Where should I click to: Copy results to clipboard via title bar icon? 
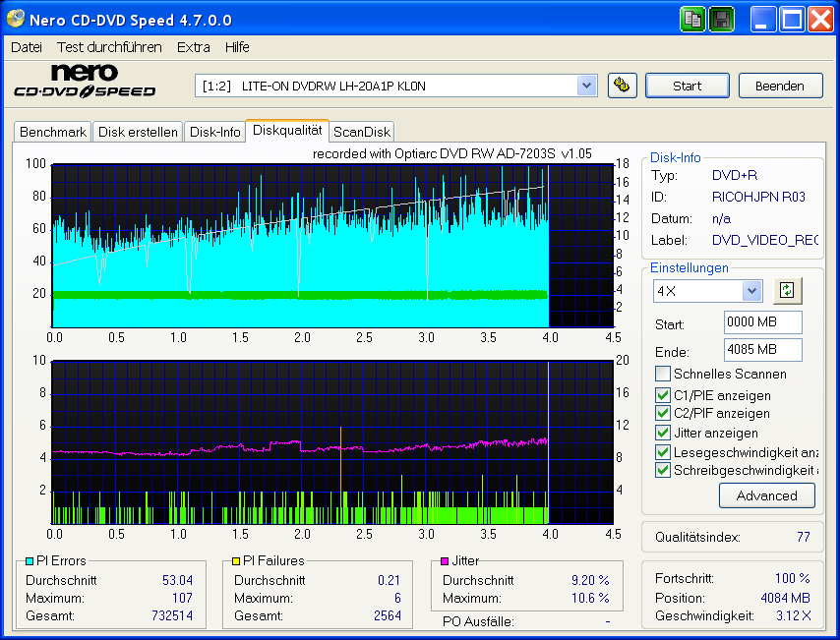point(692,20)
